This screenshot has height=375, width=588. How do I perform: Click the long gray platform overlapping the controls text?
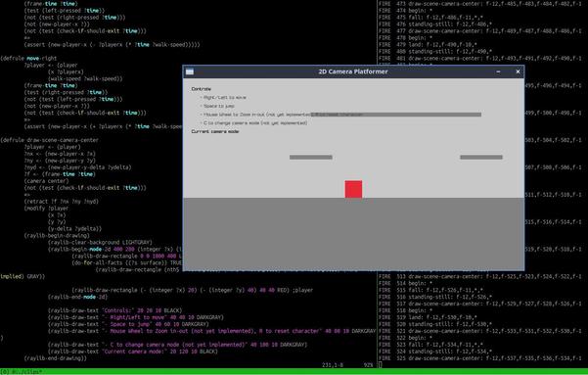click(396, 115)
